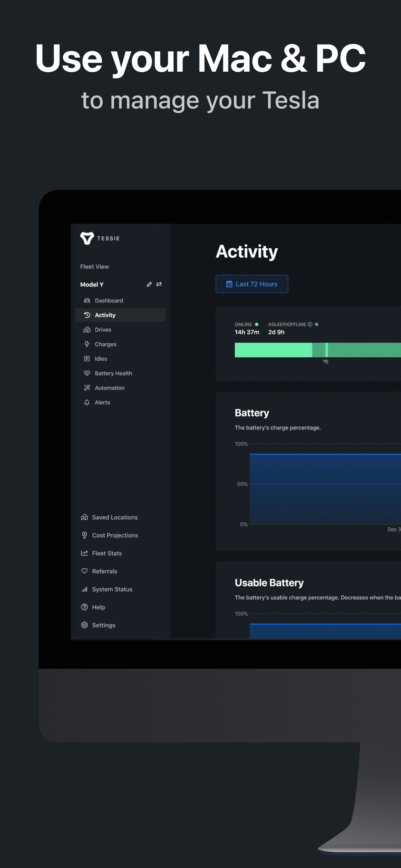Screen dimensions: 401x868
Task: Click the Charges lightning bolt icon
Action: (x=87, y=344)
